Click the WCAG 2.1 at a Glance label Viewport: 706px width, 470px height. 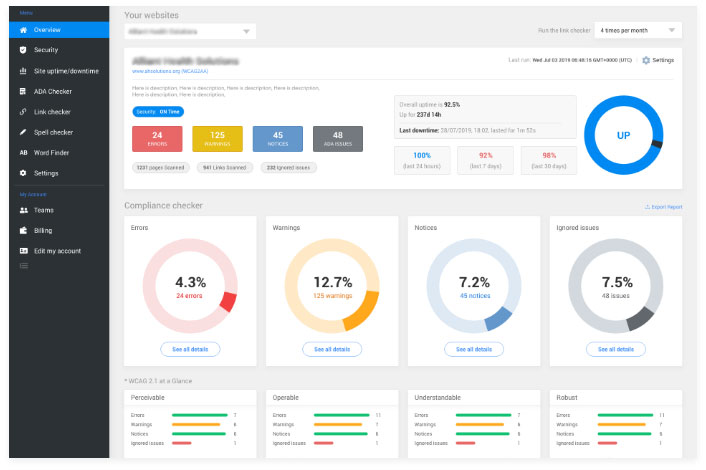pyautogui.click(x=158, y=381)
